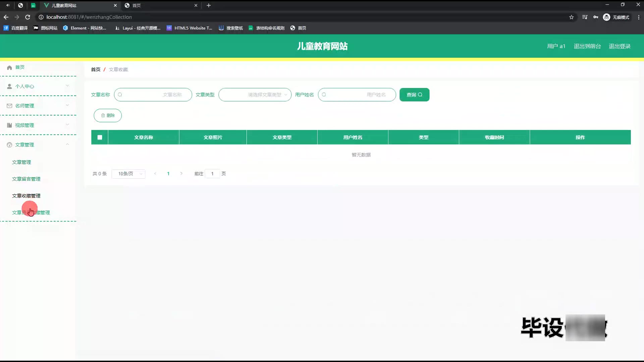Open the 图标网站 bookmark
The image size is (644, 362).
tap(46, 28)
